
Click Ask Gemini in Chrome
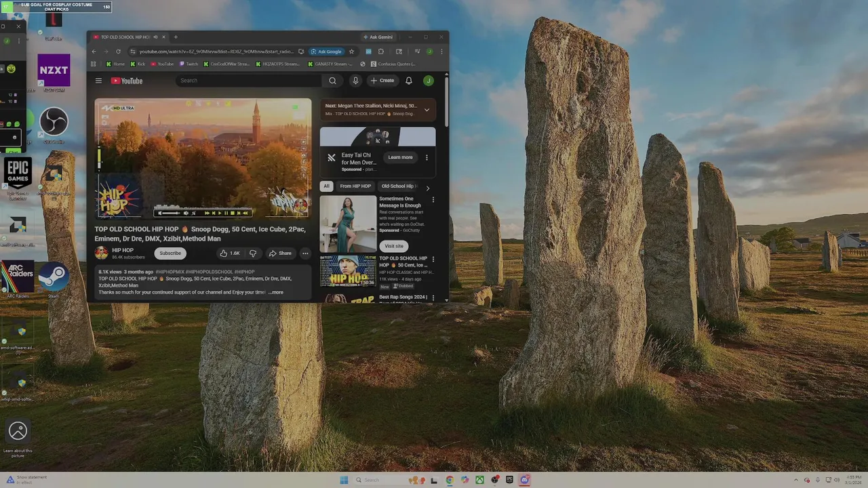pyautogui.click(x=378, y=37)
